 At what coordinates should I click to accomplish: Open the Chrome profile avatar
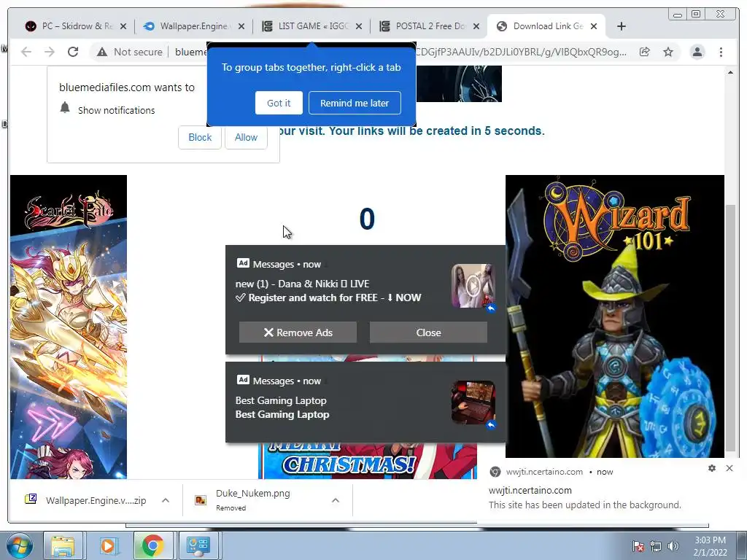[x=697, y=52]
